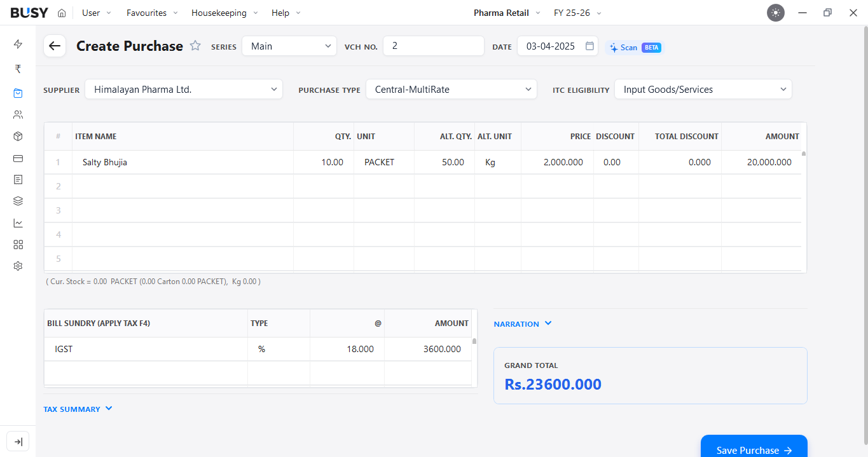The height and width of the screenshot is (457, 868).
Task: Open the User menu
Action: (x=97, y=13)
